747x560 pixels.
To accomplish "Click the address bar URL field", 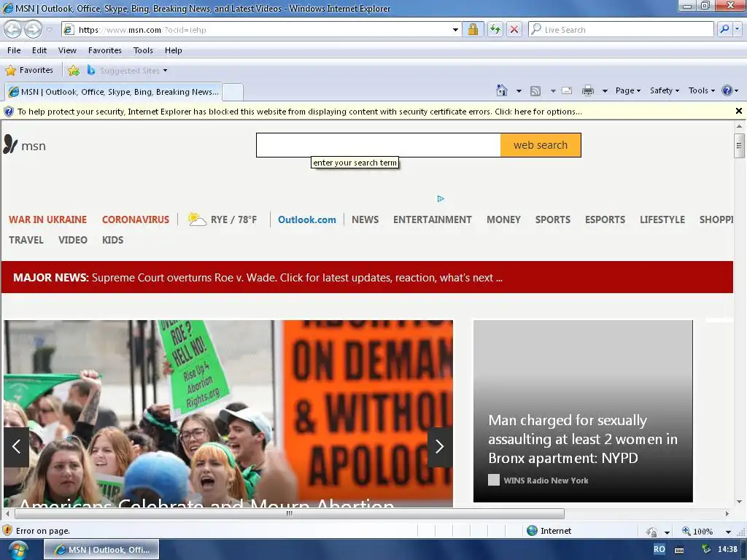I will click(258, 29).
